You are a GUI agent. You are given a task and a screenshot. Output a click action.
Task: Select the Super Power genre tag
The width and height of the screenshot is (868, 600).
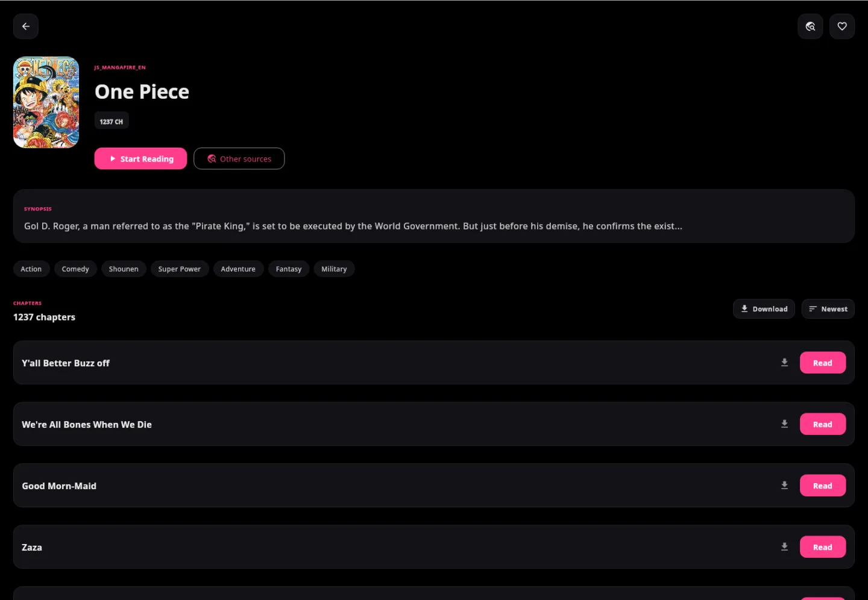(x=180, y=269)
